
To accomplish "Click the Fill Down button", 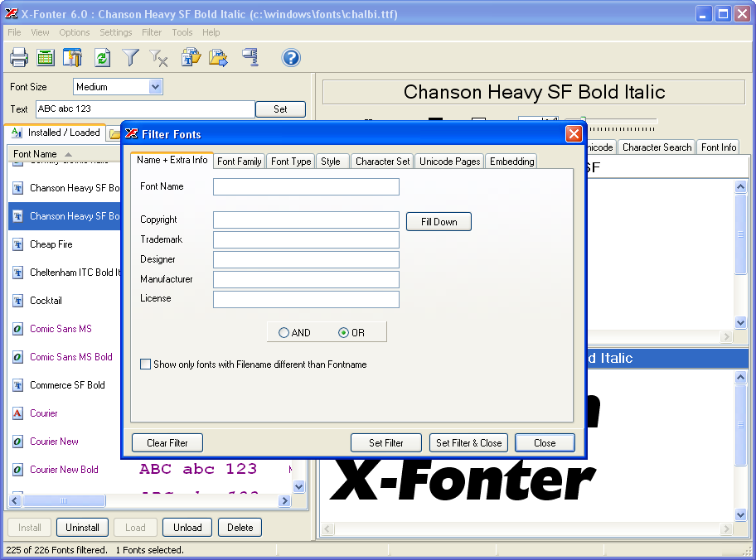I will pos(439,222).
